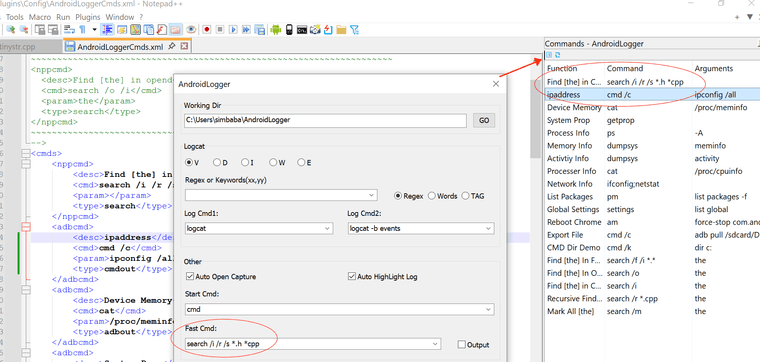Open the Log Cmd1 logcat dropdown
Image resolution: width=760 pixels, height=362 pixels.
click(327, 228)
